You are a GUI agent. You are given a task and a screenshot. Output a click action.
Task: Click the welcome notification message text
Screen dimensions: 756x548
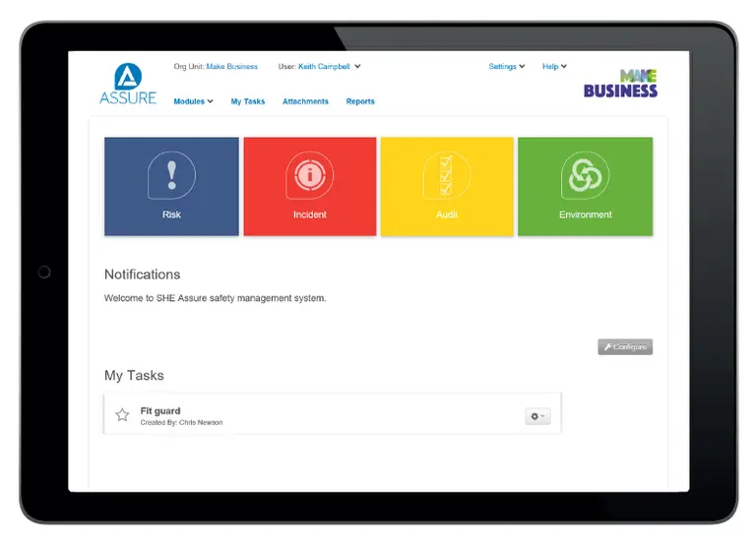[215, 298]
